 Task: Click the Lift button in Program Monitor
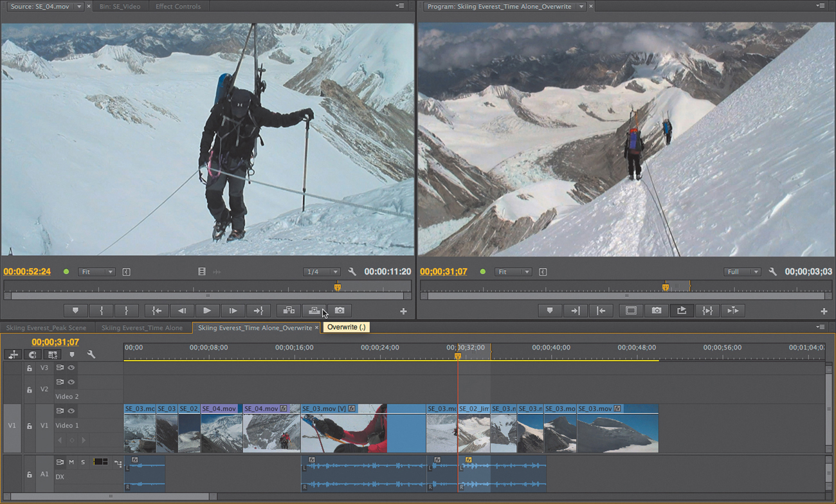682,310
